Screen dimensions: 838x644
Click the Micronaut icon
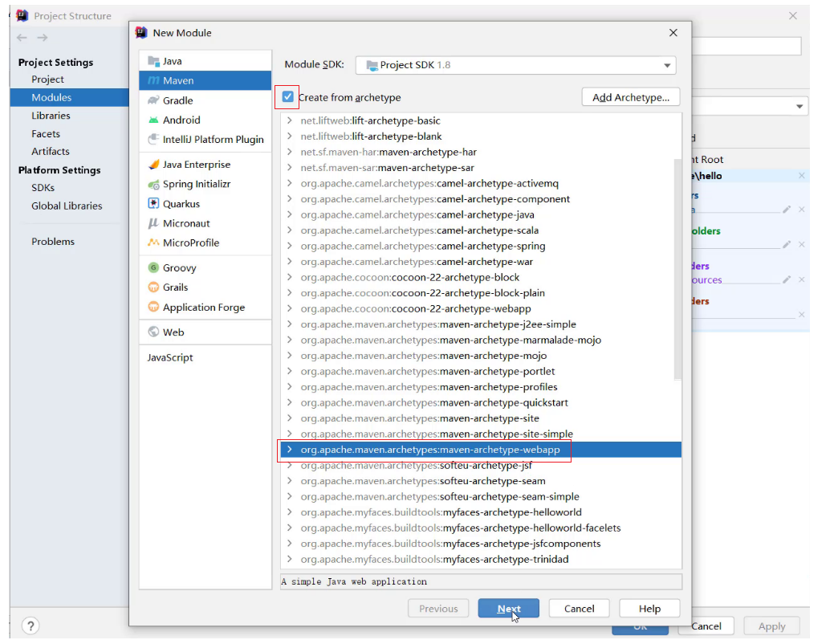click(x=153, y=223)
